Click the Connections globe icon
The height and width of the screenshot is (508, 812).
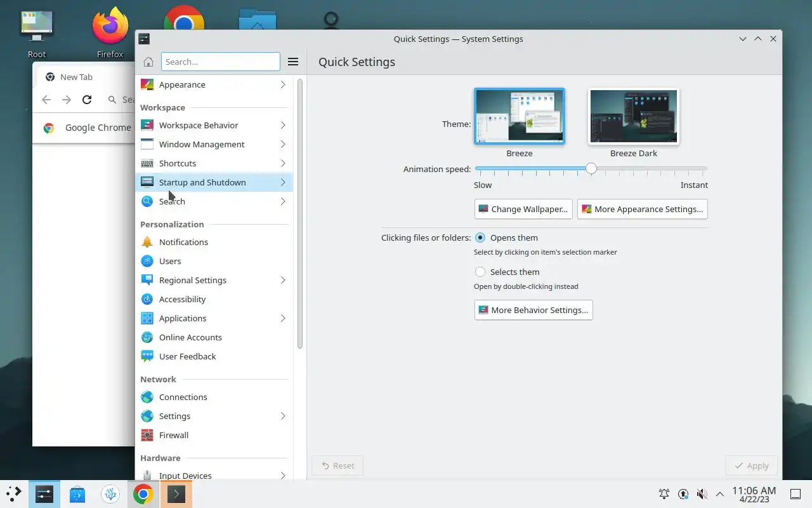[147, 397]
